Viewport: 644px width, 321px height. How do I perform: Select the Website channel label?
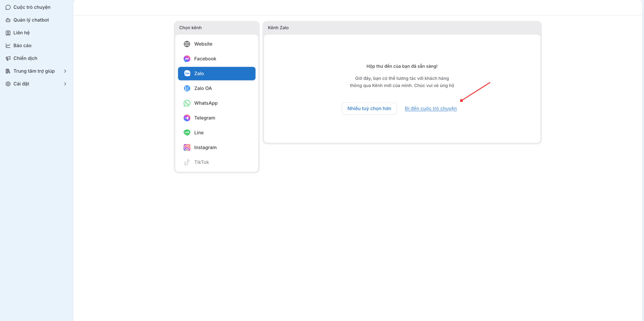pos(203,44)
